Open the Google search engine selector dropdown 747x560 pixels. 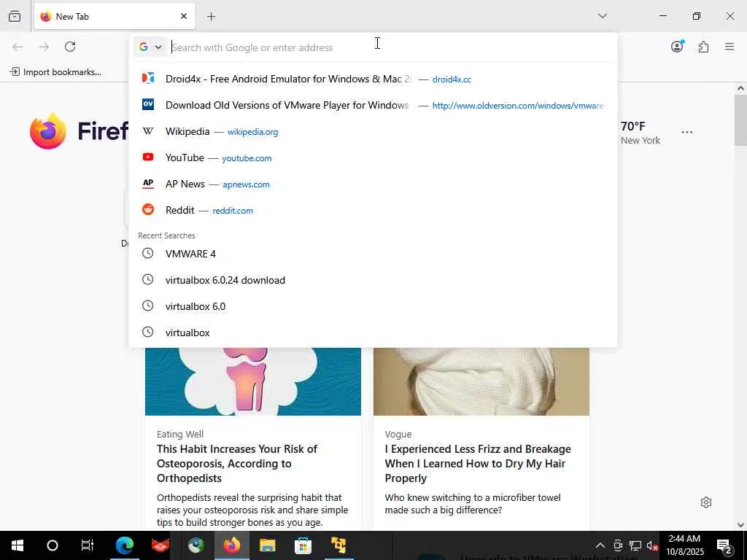(150, 47)
